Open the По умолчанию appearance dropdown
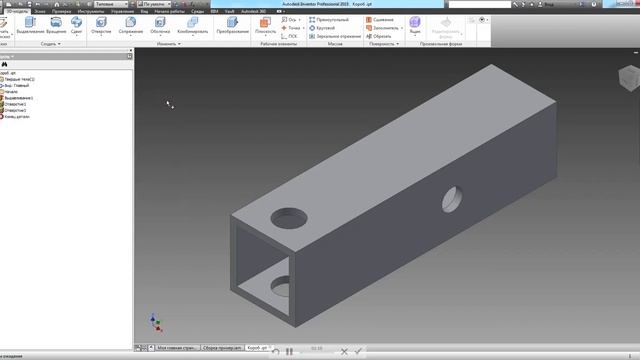Screen dimensions: 640x360 [153, 4]
